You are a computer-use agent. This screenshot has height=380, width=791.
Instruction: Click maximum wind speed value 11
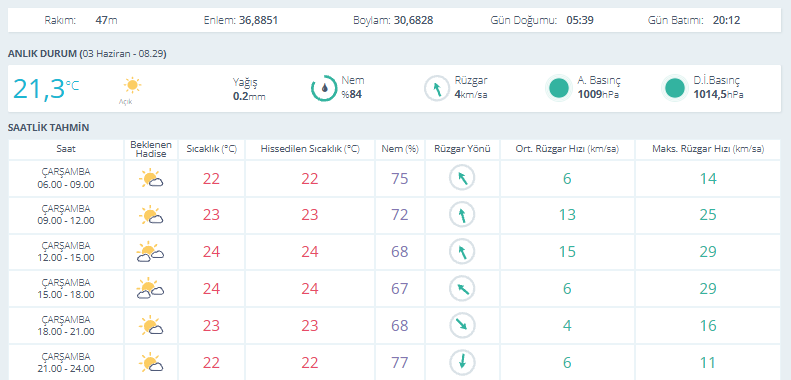[x=708, y=362]
